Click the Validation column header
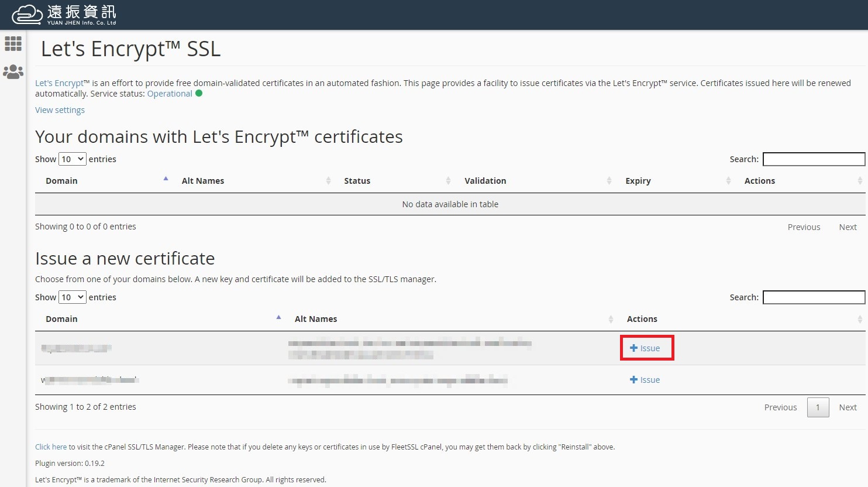Screen dimensions: 868x487 coord(485,181)
